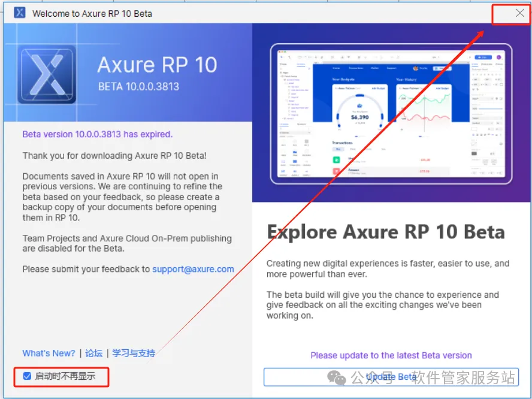Click the Team Projects disabled notice paragraph
The height and width of the screenshot is (399, 532).
(127, 243)
